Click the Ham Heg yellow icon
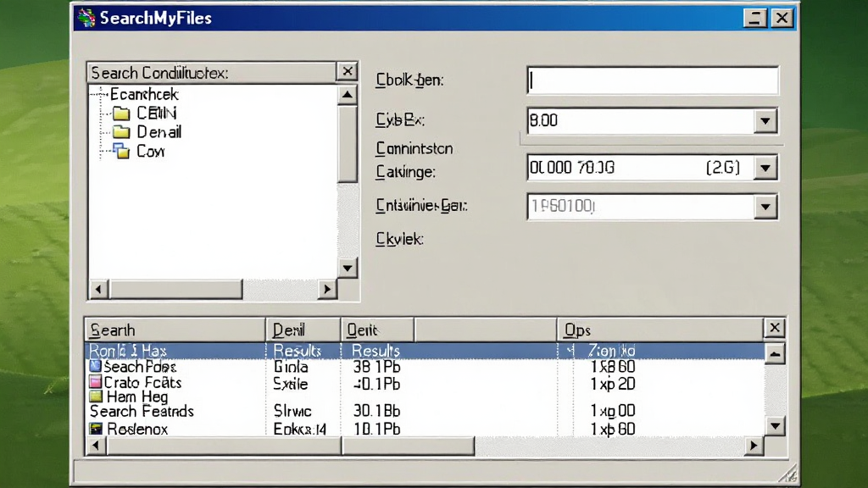868x488 pixels. (x=95, y=396)
